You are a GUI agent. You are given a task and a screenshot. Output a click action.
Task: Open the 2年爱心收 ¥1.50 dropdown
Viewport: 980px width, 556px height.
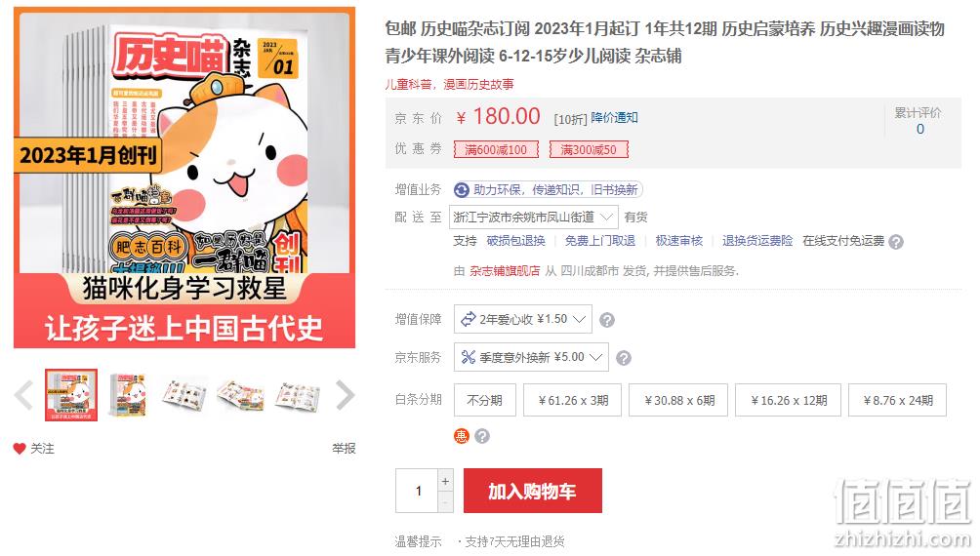coord(523,319)
